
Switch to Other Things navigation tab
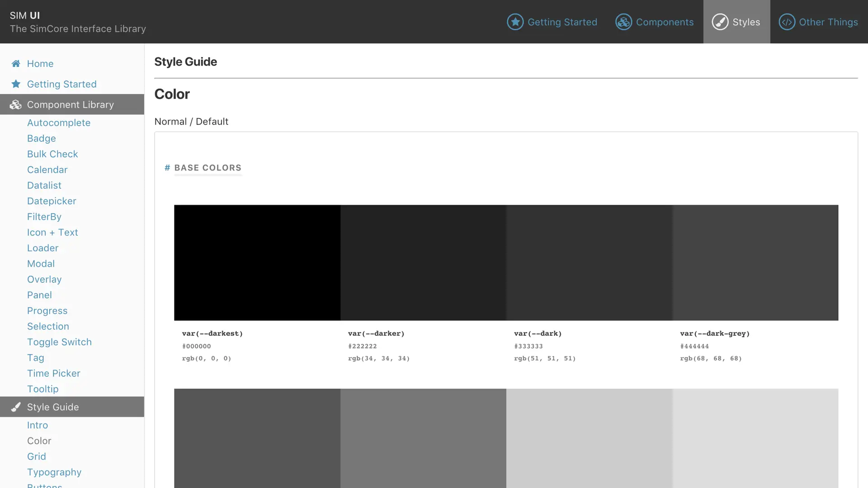[x=828, y=22]
